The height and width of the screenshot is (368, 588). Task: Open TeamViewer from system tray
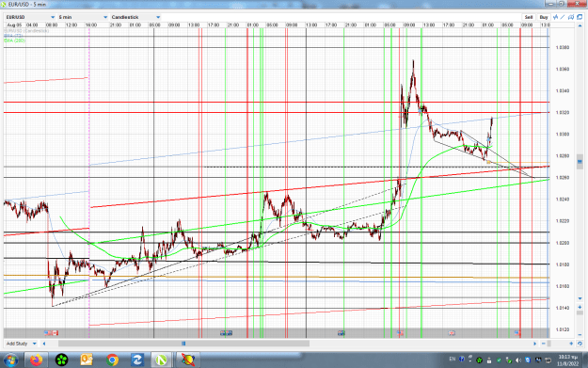(528, 360)
